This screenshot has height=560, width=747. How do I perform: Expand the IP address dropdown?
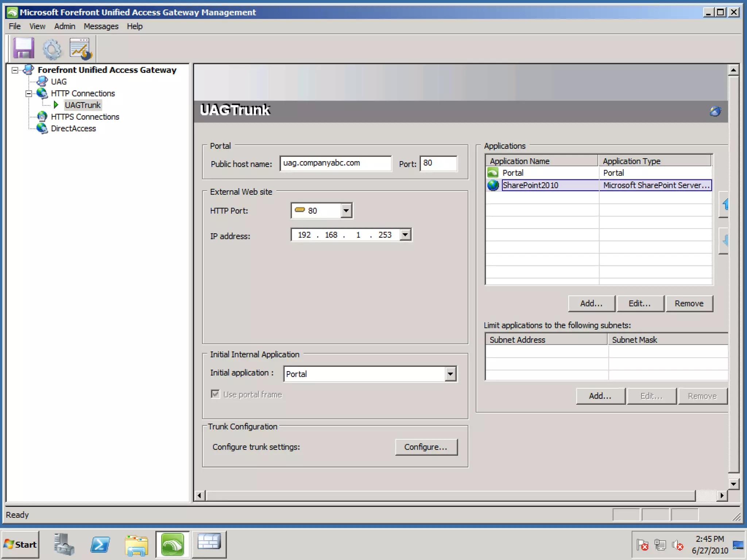coord(405,235)
